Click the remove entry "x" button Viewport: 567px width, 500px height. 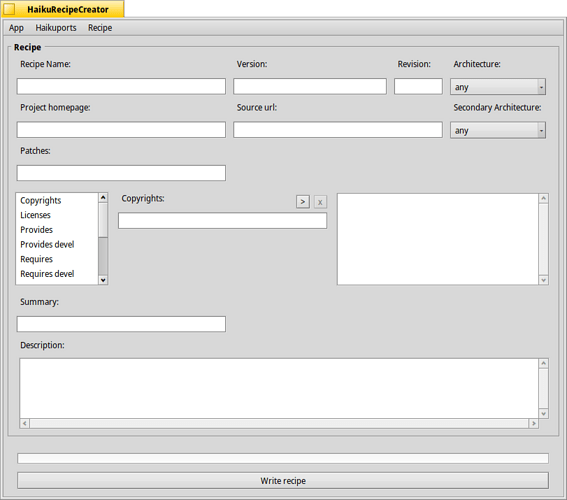320,202
